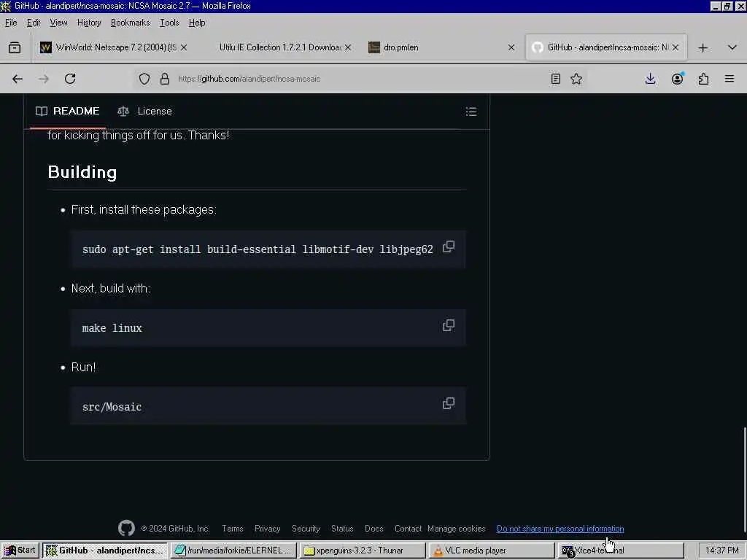Click the browser forward arrow
The width and height of the screenshot is (747, 560).
44,79
